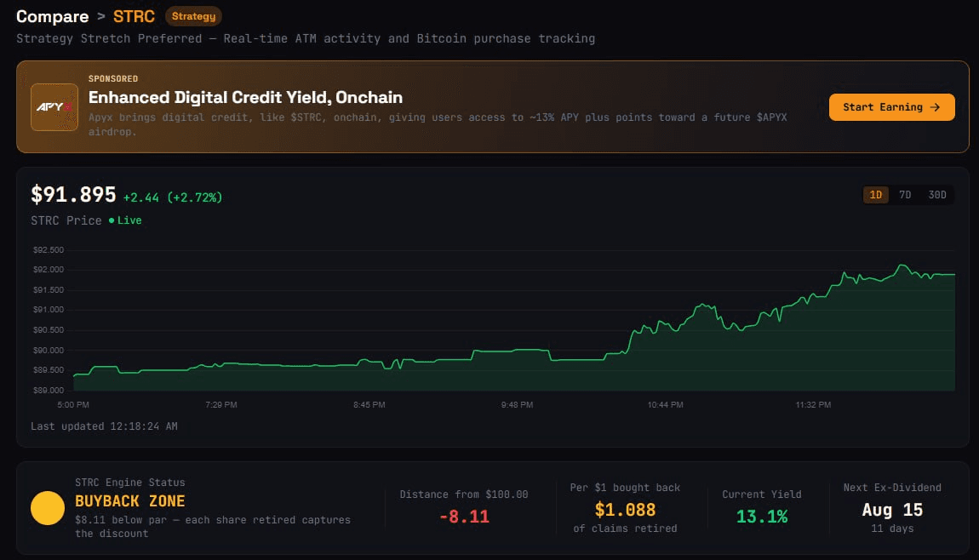Click the +2.44 (+2.72%) change text
This screenshot has height=560, width=979.
[x=172, y=197]
